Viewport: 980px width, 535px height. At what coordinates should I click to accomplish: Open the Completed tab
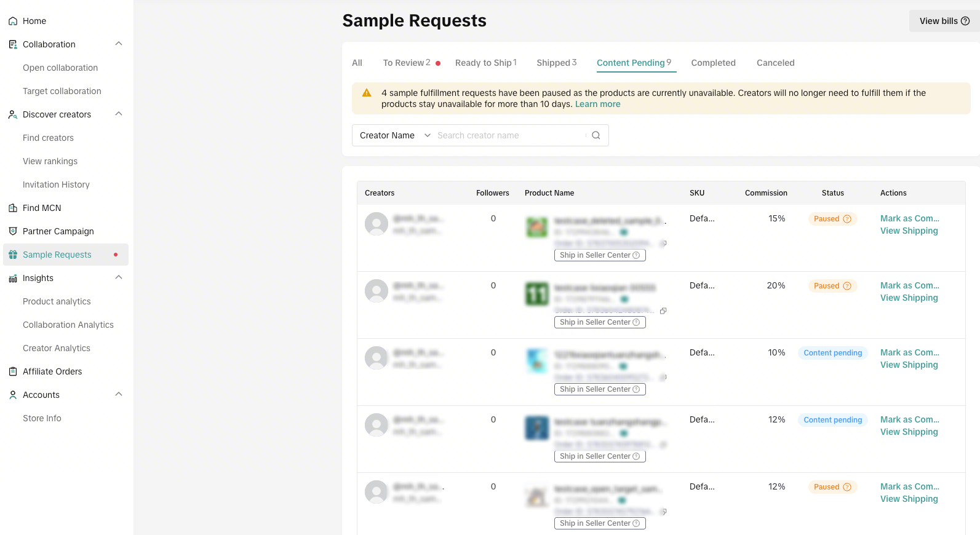pos(713,63)
